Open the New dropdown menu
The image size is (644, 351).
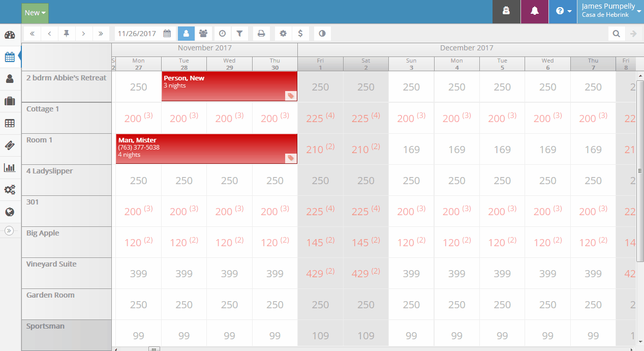click(x=34, y=12)
